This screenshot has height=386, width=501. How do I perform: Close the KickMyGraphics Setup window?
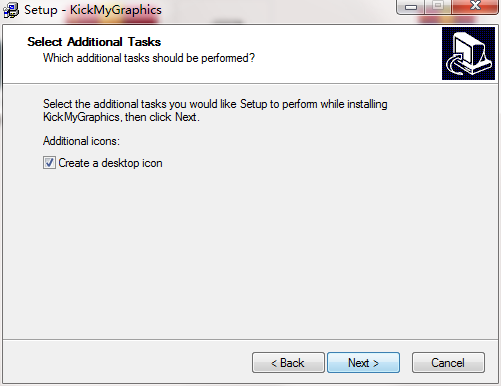click(x=475, y=7)
